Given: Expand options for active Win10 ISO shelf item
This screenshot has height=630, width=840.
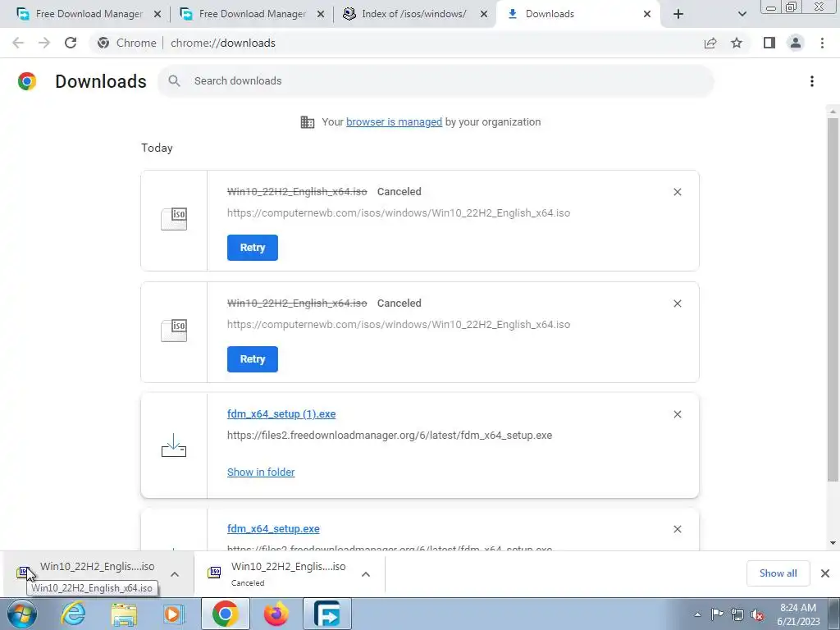Looking at the screenshot, I should click(175, 573).
